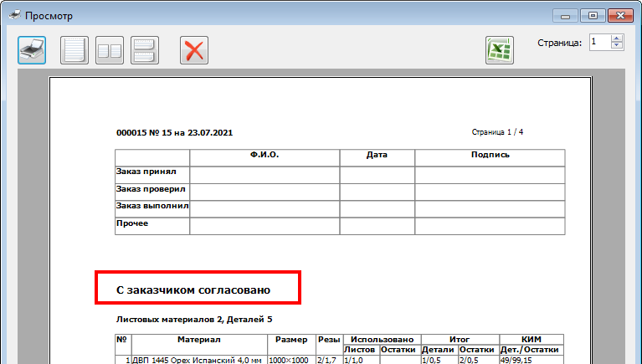Click 'Страница:' label in toolbar
Viewport: 642px width, 364px height.
pos(559,43)
